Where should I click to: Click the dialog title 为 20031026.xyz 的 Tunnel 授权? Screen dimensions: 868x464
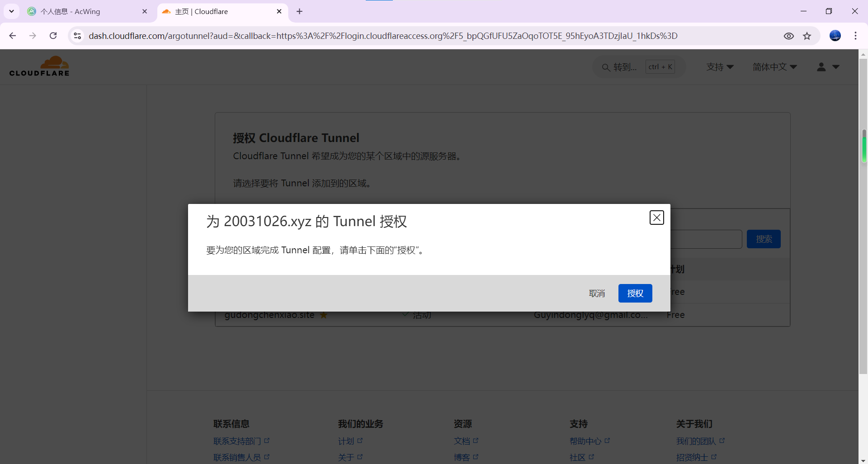point(307,221)
